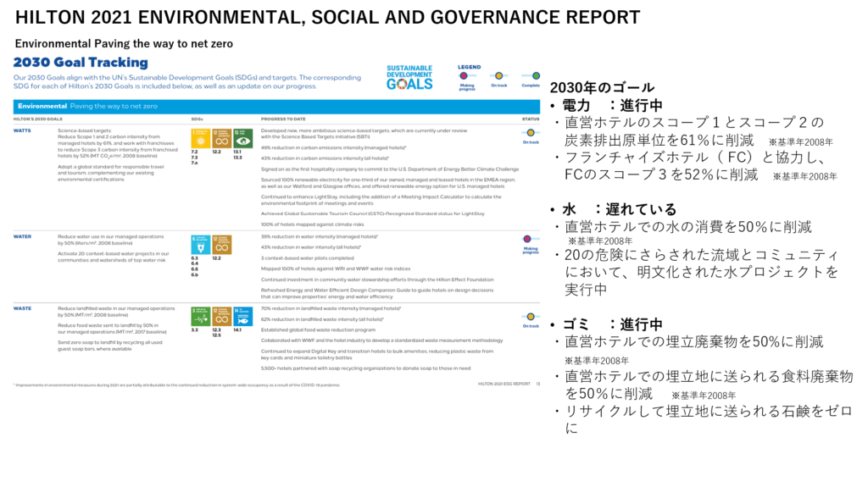The height and width of the screenshot is (487, 868).
Task: Click the WATTS row label
Action: point(22,130)
